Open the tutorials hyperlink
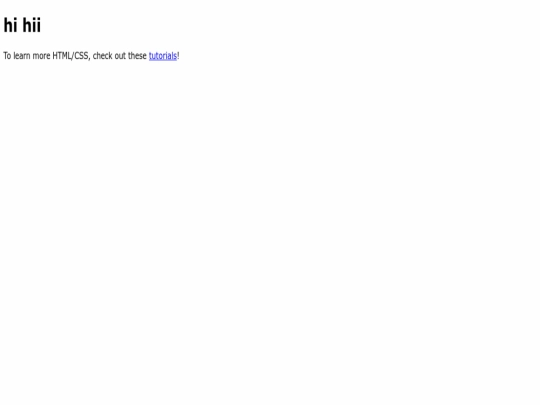540x405 pixels. (x=163, y=56)
